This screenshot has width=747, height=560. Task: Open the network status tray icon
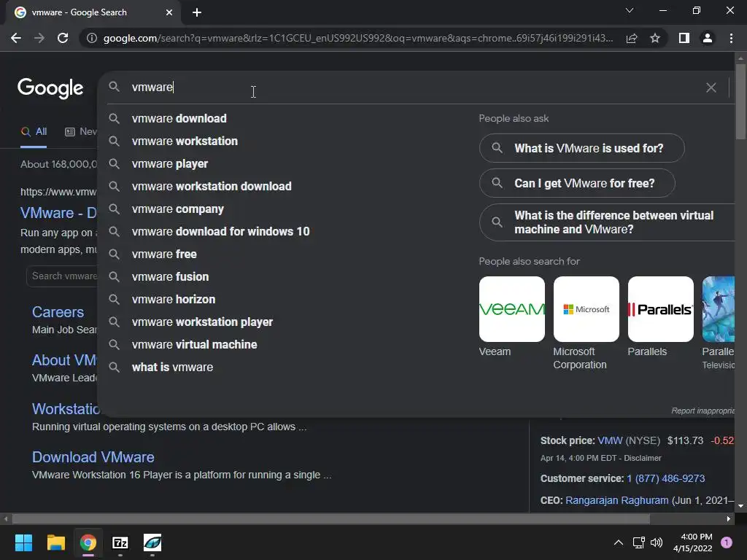(x=638, y=542)
